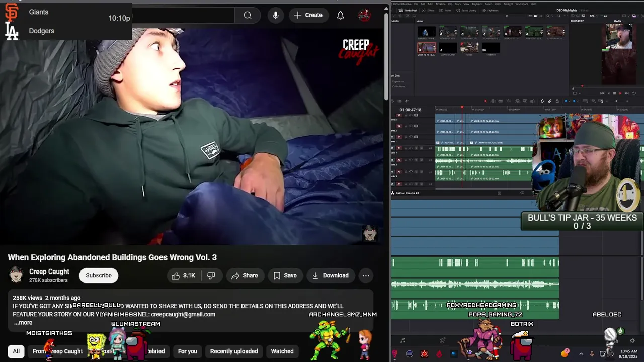Open the Keyframes panel in Resolve
644x362 pixels.
490,11
